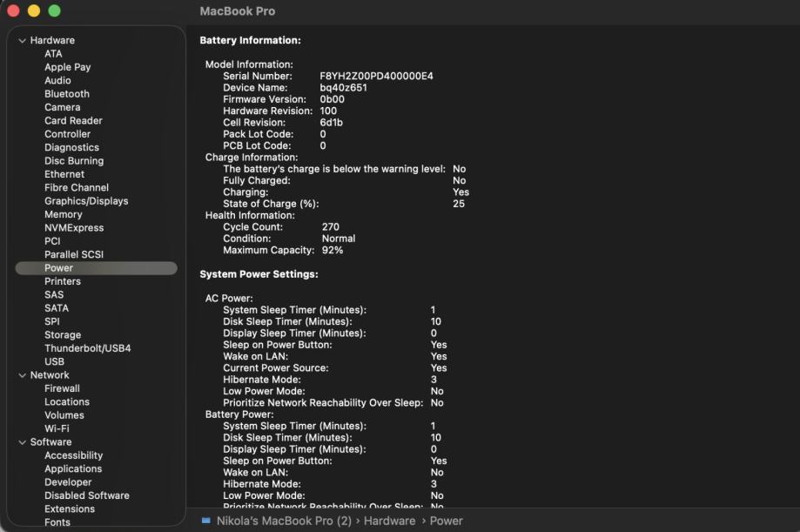
Task: Open Applications under Software
Action: coord(73,468)
